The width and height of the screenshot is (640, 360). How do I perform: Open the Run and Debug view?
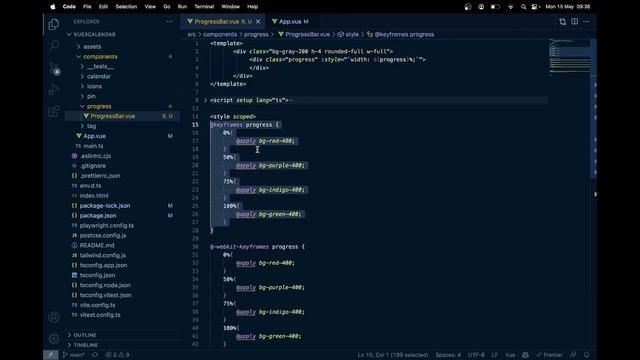click(53, 89)
